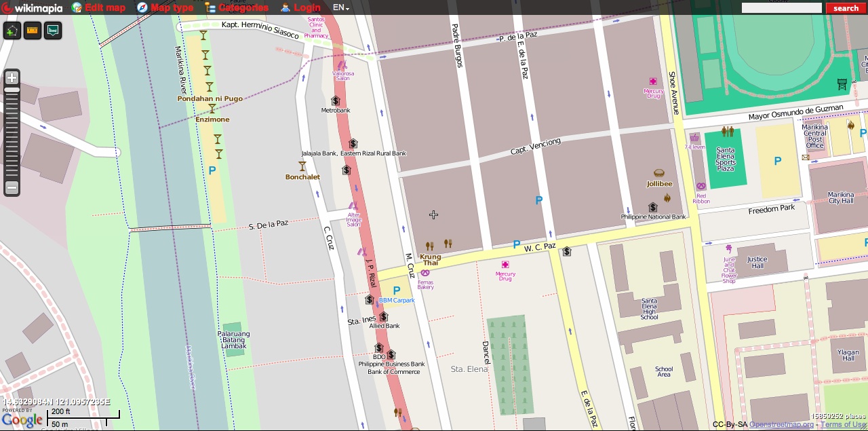Image resolution: width=868 pixels, height=431 pixels.
Task: Zoom in with the plus button
Action: (x=12, y=78)
